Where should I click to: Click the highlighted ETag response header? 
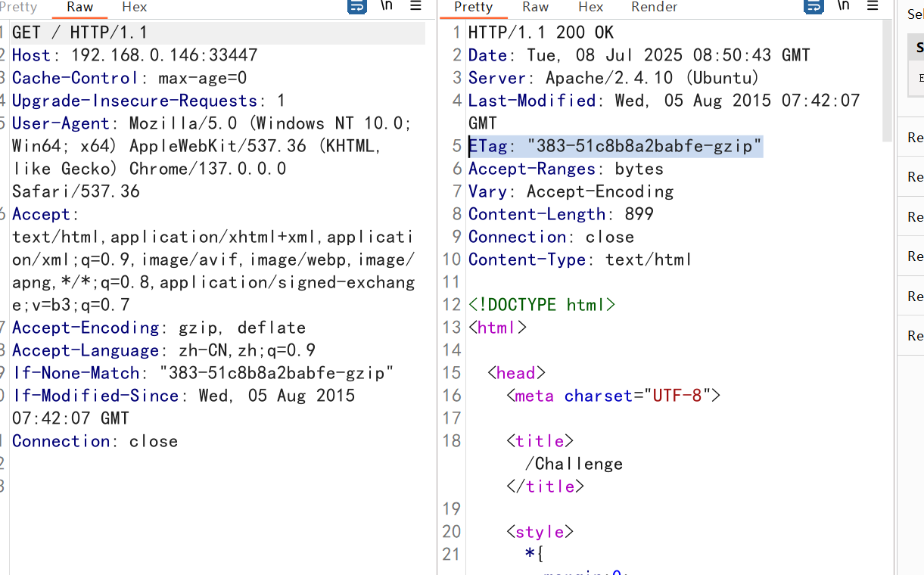click(x=615, y=146)
